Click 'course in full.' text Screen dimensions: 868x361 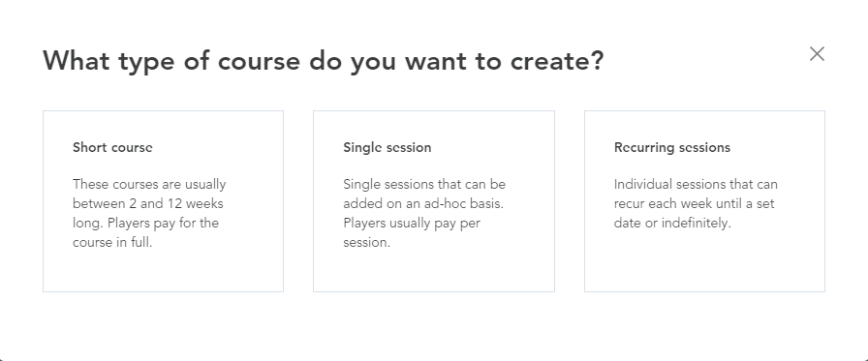pyautogui.click(x=112, y=242)
